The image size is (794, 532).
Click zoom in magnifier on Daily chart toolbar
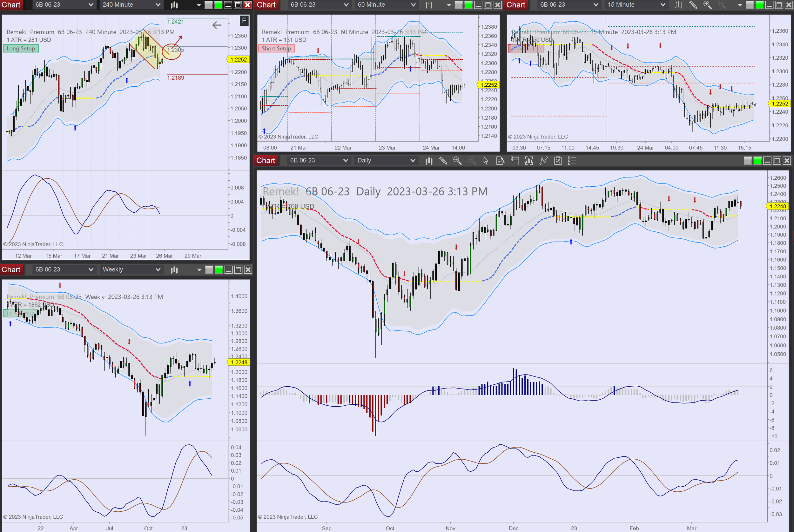(457, 161)
